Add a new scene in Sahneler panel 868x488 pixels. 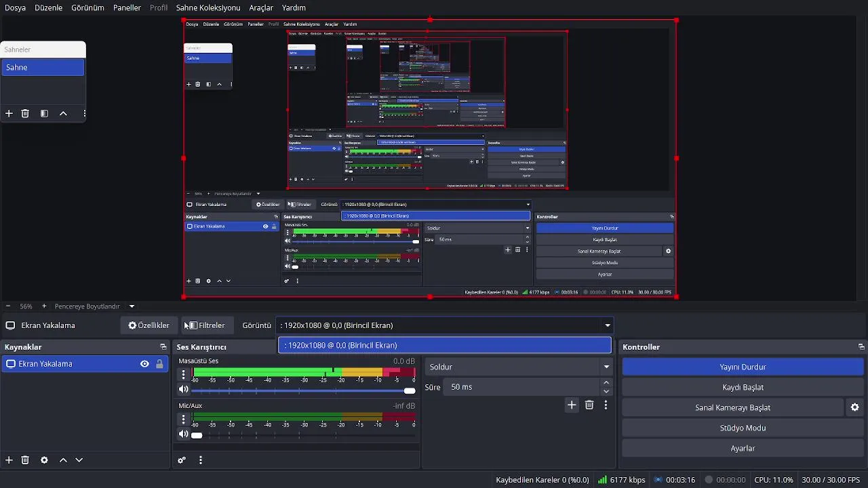tap(9, 114)
